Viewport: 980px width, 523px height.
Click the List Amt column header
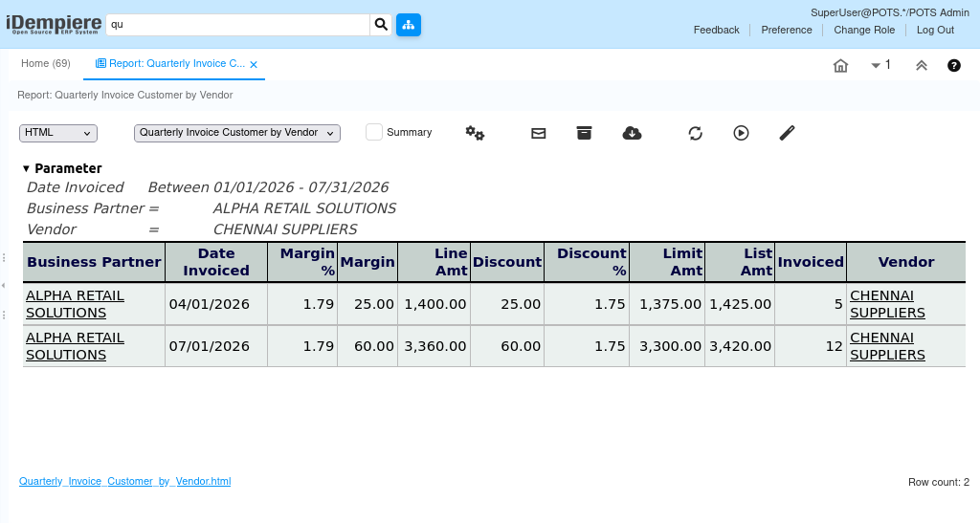click(740, 262)
